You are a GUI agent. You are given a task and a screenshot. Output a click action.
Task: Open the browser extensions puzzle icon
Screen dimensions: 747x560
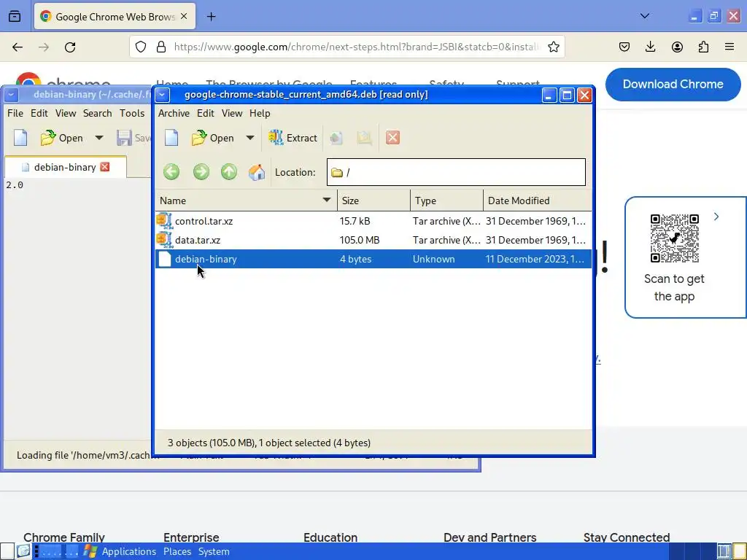coord(703,47)
